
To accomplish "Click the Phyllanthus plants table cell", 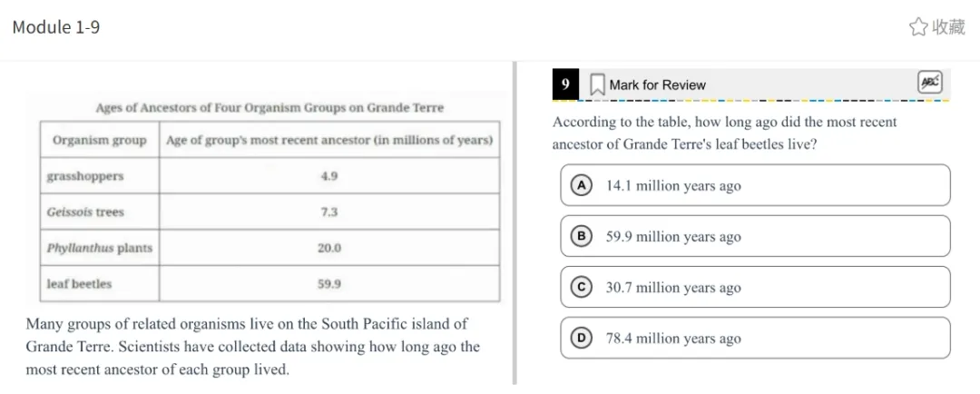I will click(100, 248).
